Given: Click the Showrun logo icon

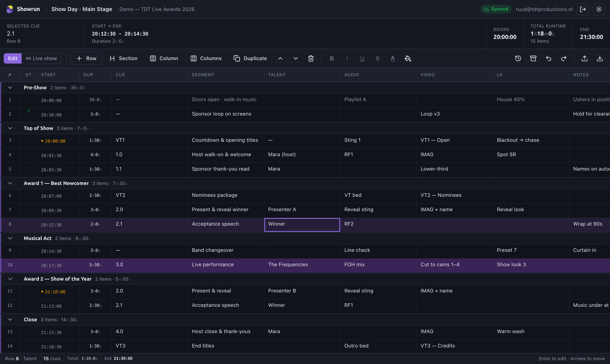Looking at the screenshot, I should [10, 9].
